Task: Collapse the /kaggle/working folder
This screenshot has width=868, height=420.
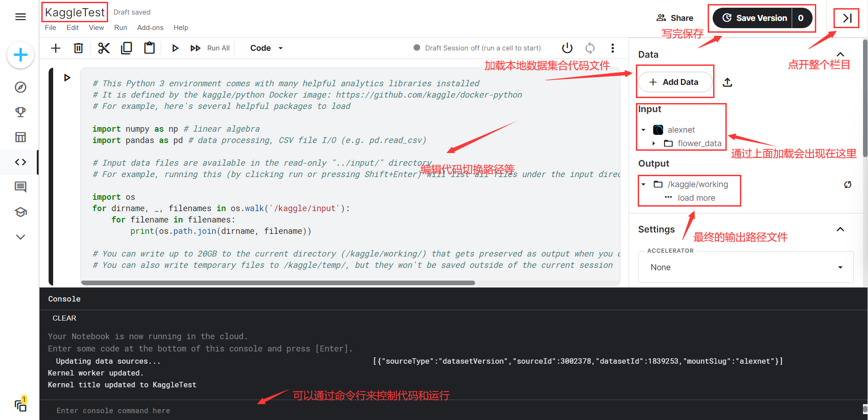Action: pyautogui.click(x=643, y=184)
